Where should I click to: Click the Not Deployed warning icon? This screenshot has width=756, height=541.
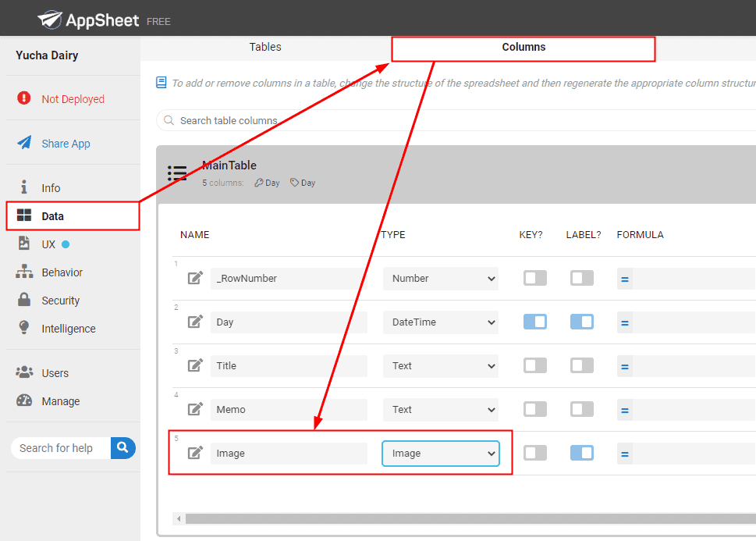(25, 99)
